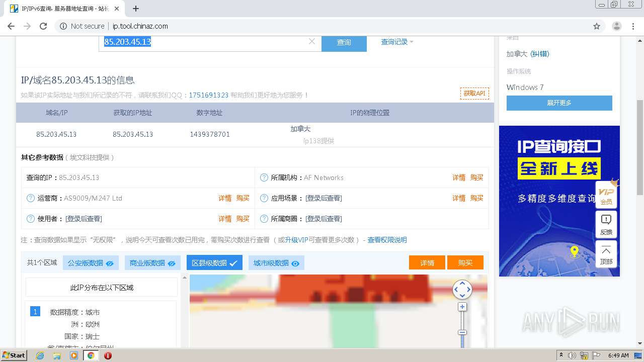Click help icon next to 所属机构
The height and width of the screenshot is (362, 644).
tap(264, 177)
